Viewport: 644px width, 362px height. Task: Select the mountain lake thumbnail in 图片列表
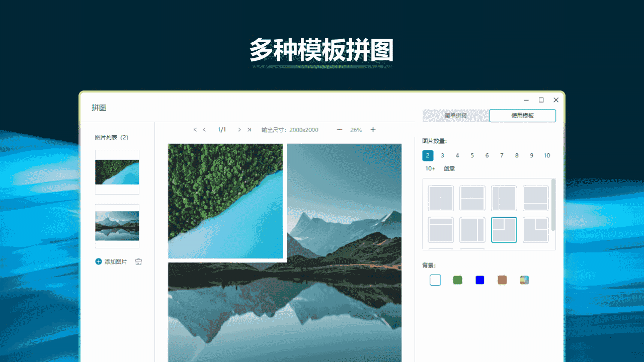click(x=117, y=226)
